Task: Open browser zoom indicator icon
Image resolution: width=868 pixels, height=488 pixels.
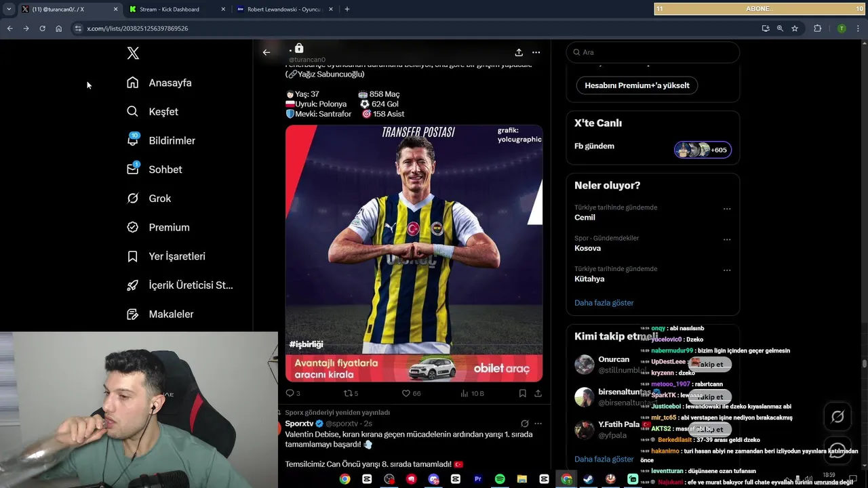Action: (780, 28)
